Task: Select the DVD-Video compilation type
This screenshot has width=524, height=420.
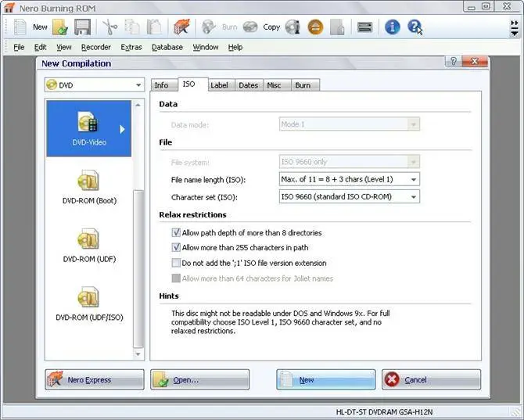Action: pyautogui.click(x=89, y=128)
